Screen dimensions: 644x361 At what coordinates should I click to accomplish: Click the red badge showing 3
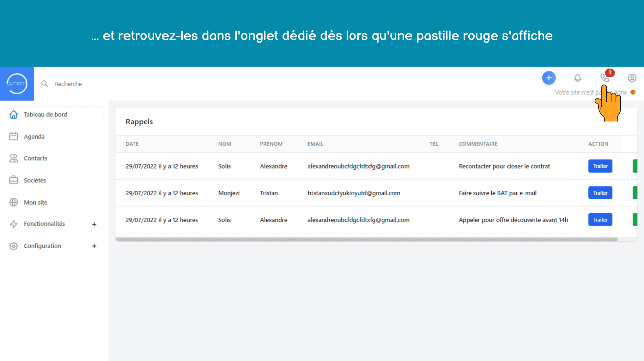(x=610, y=73)
